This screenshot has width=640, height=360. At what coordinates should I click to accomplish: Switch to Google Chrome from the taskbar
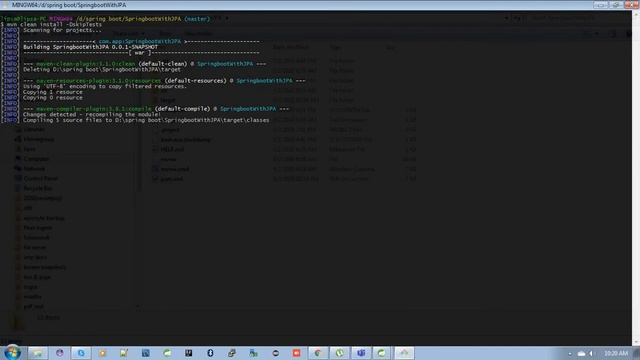(x=318, y=353)
